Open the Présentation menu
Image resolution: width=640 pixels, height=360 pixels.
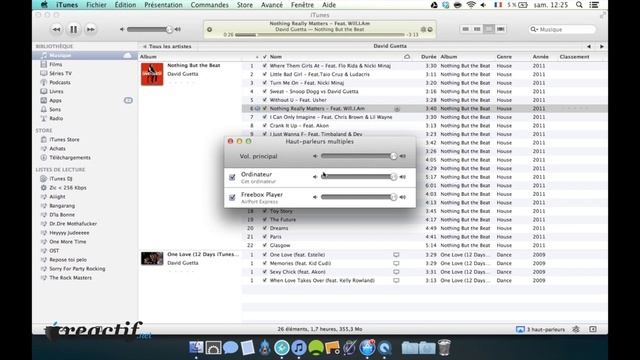click(x=163, y=5)
